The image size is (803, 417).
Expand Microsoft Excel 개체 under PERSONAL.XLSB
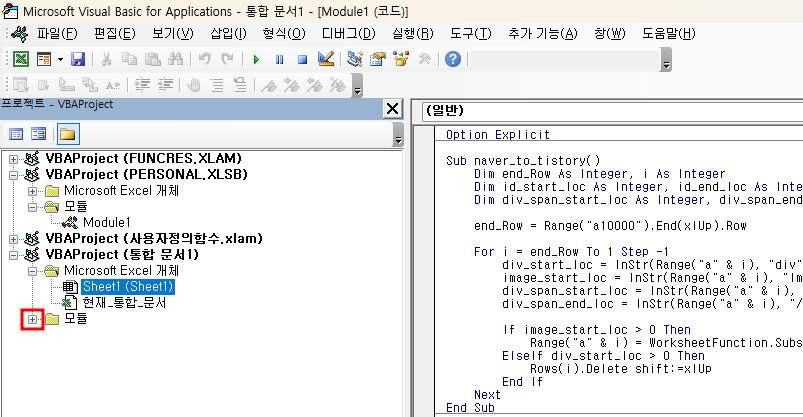pyautogui.click(x=32, y=191)
